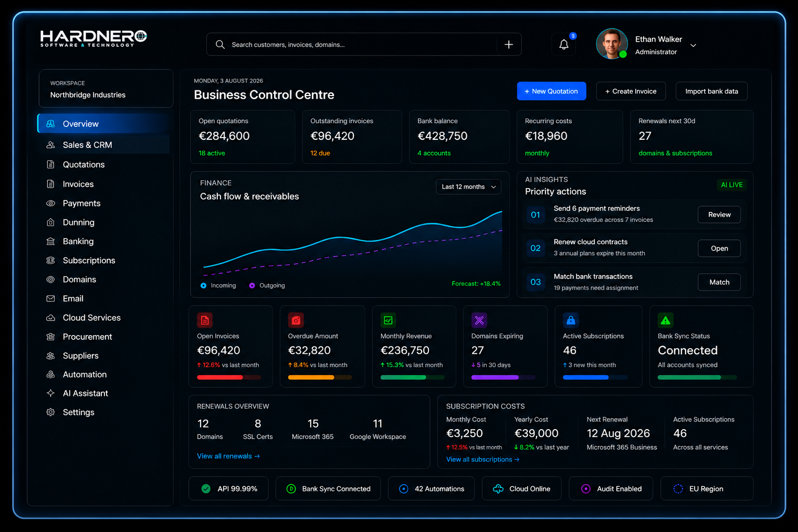The width and height of the screenshot is (798, 532).
Task: Click the Suppliers people icon
Action: [50, 356]
